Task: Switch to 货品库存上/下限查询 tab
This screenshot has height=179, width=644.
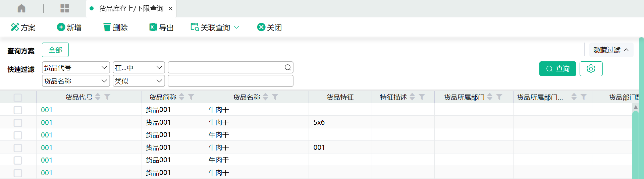Action: pyautogui.click(x=131, y=8)
